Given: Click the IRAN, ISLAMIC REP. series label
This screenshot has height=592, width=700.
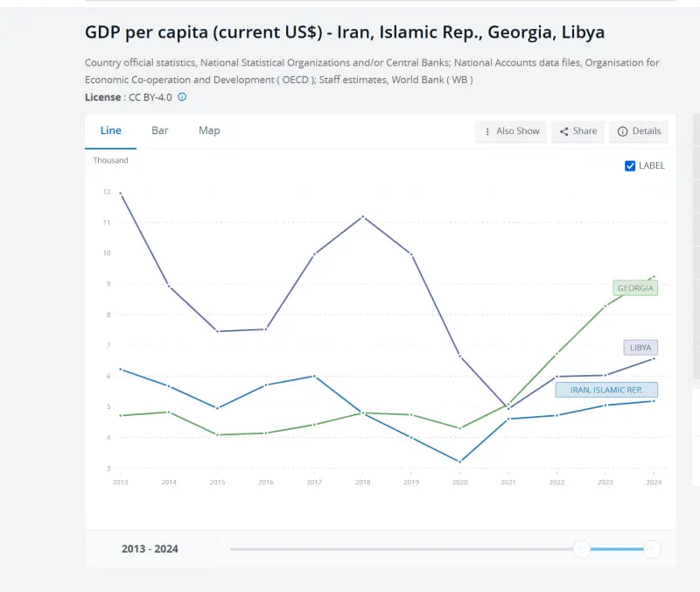Looking at the screenshot, I should click(606, 390).
